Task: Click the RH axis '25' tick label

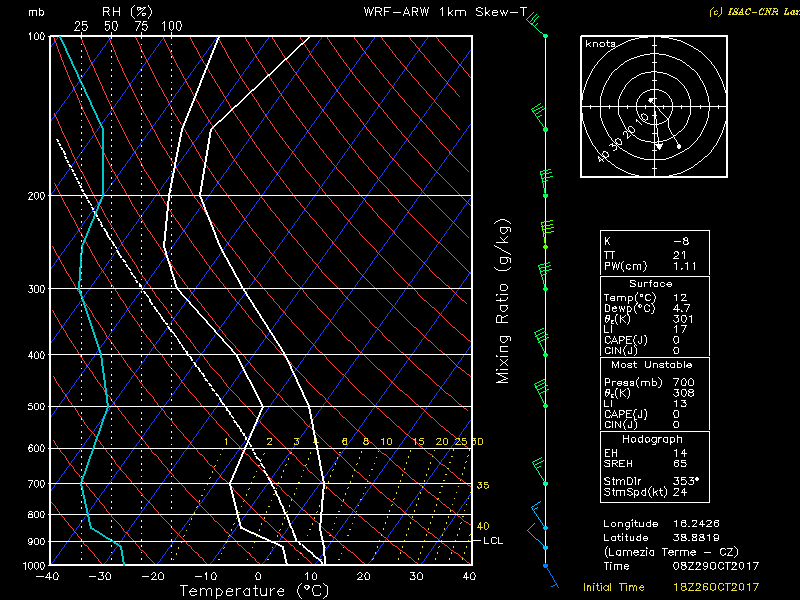Action: click(x=81, y=26)
